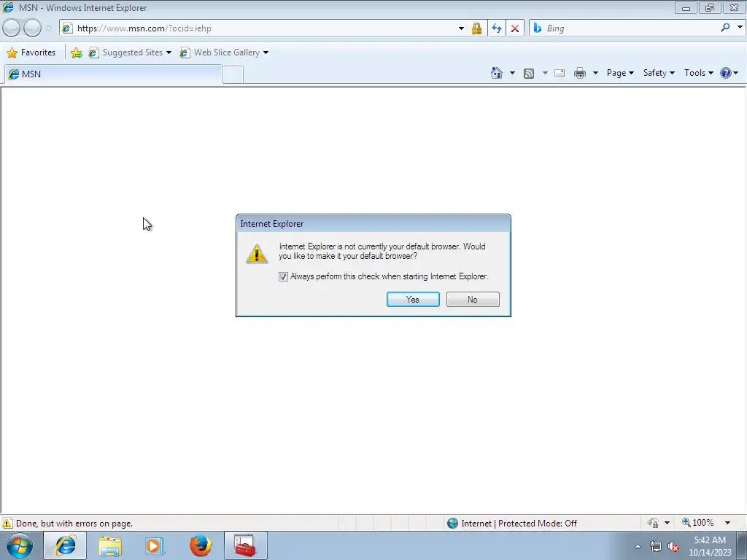This screenshot has height=560, width=747.
Task: Click the muted volume tray icon
Action: click(x=673, y=547)
